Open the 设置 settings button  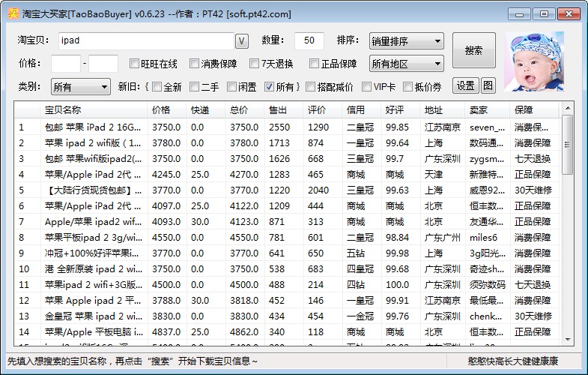[466, 85]
